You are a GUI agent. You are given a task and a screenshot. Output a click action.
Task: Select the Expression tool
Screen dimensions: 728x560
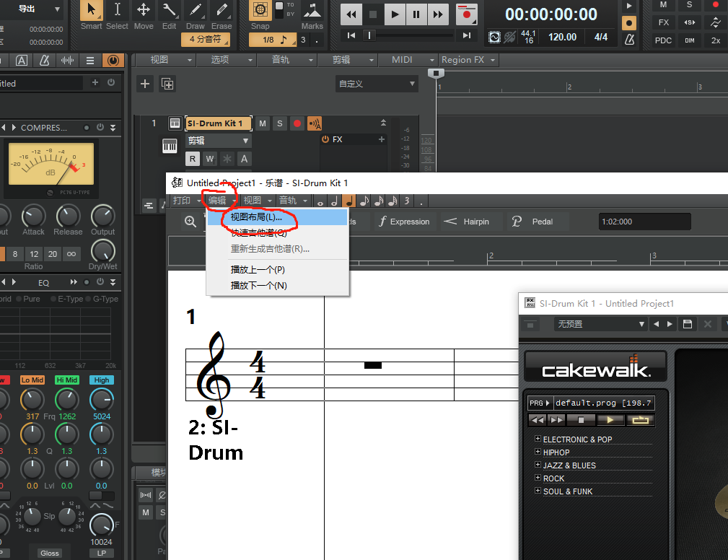coord(404,222)
